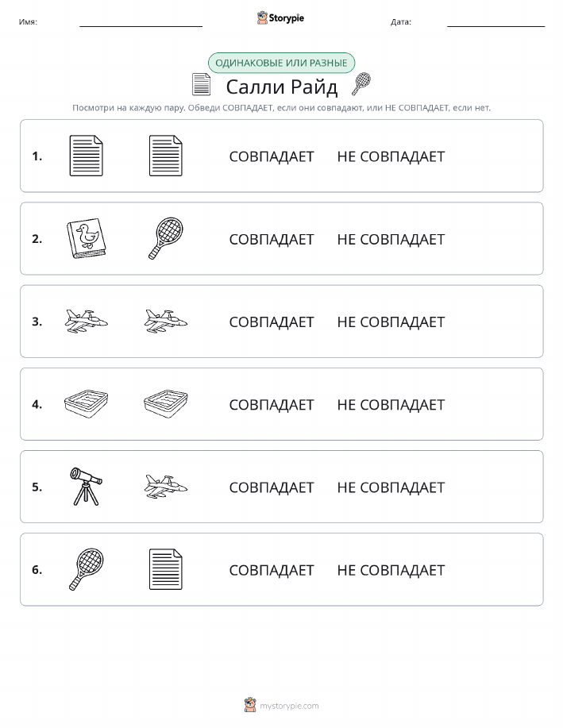Click the telescope icon in row 5
563x728 pixels.
pos(86,486)
